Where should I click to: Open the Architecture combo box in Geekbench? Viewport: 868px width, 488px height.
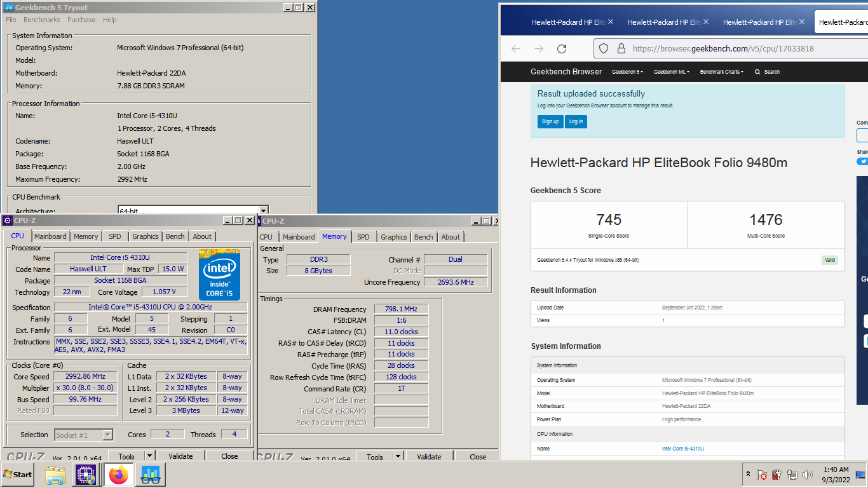click(263, 210)
